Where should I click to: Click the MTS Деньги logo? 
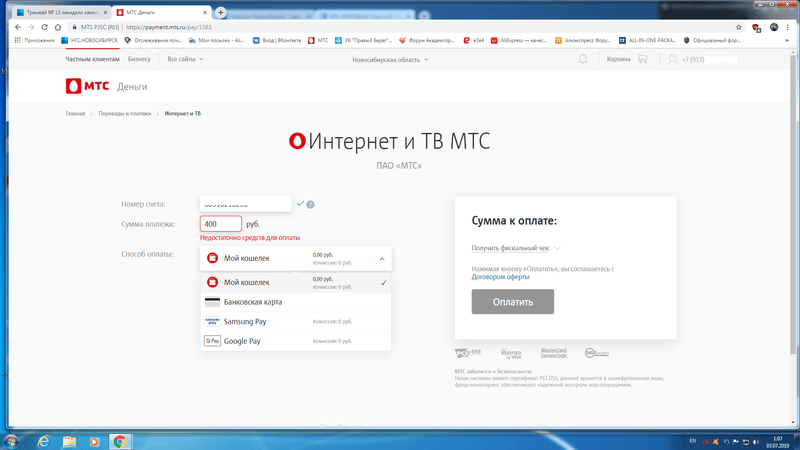pyautogui.click(x=106, y=87)
